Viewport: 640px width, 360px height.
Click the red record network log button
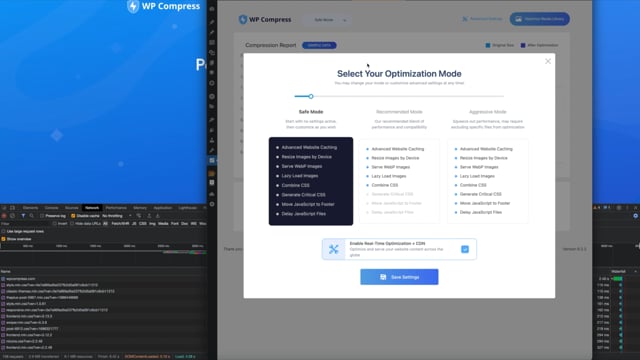4,216
